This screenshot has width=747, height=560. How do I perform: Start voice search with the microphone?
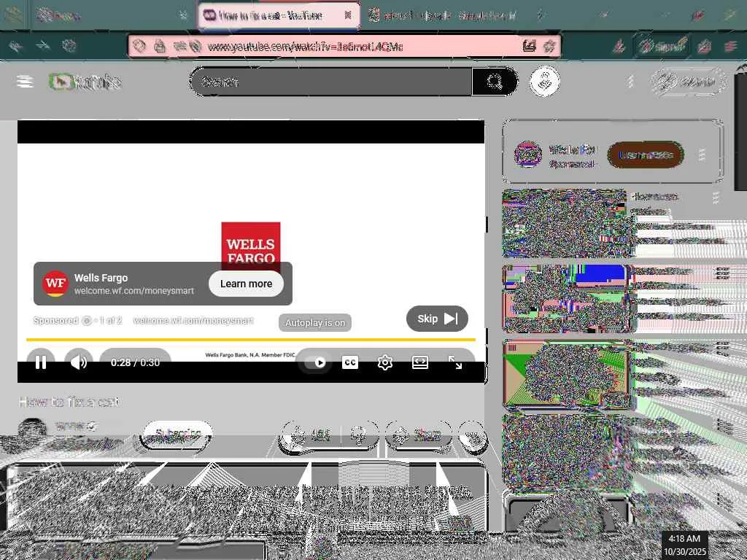pyautogui.click(x=544, y=82)
